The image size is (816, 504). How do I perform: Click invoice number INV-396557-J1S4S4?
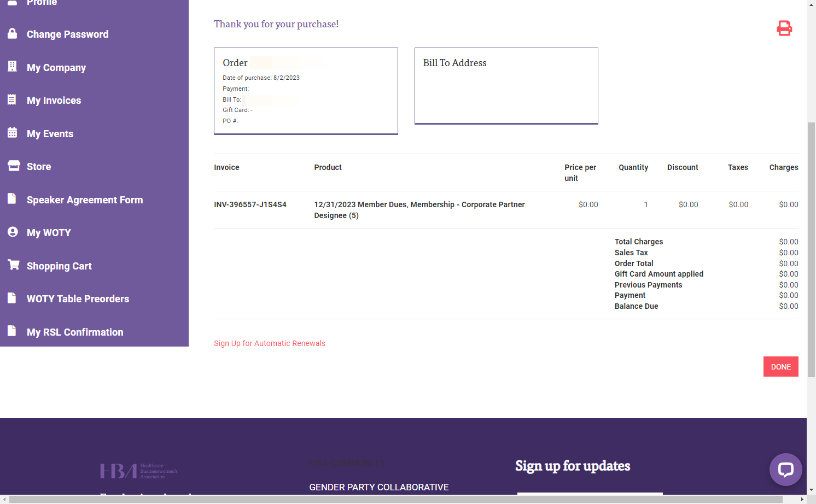[250, 204]
